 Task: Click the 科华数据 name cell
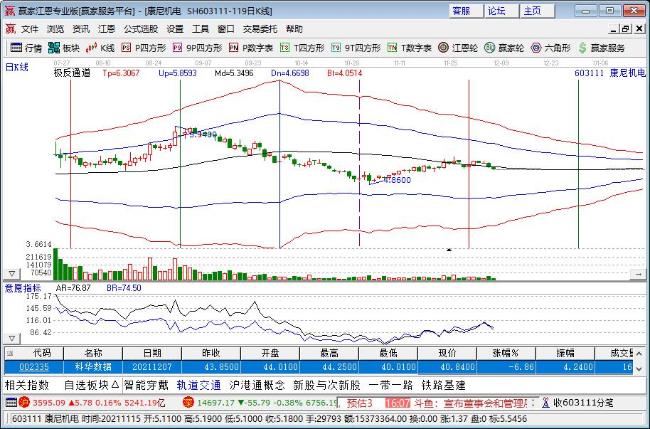click(93, 367)
